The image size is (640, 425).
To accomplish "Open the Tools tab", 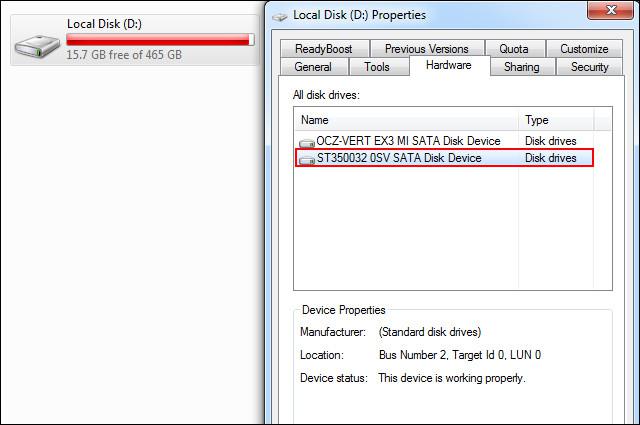I will [377, 67].
